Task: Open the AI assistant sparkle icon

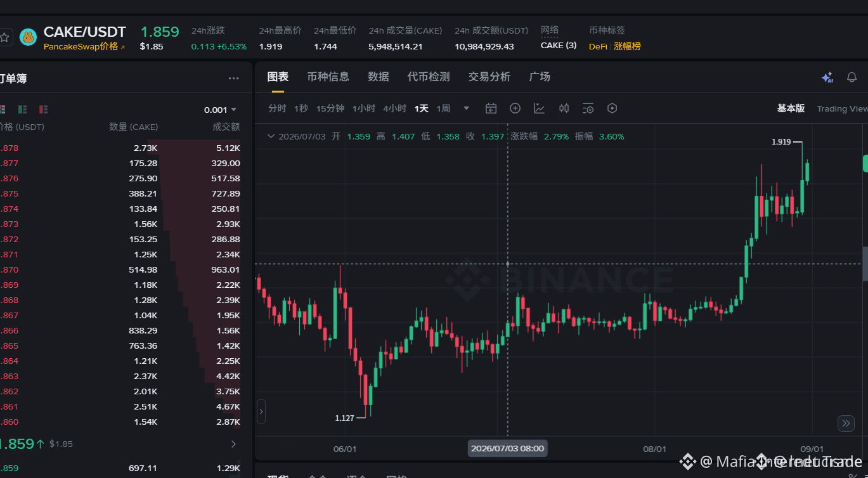Action: click(x=827, y=77)
